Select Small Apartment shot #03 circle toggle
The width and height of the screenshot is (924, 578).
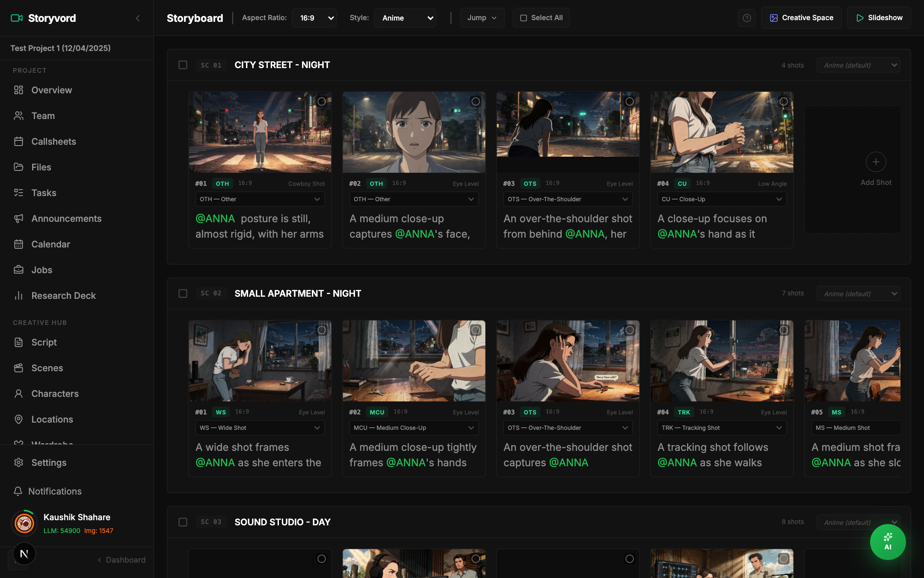click(630, 330)
